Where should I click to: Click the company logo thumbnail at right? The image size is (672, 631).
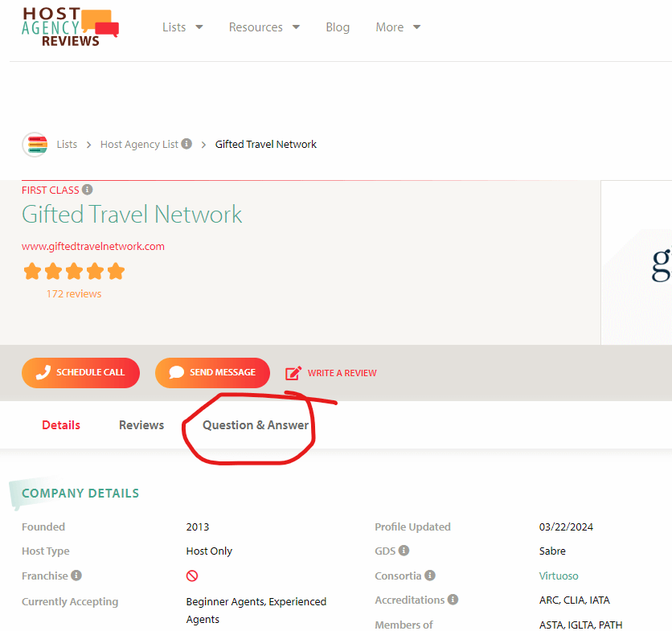click(637, 263)
